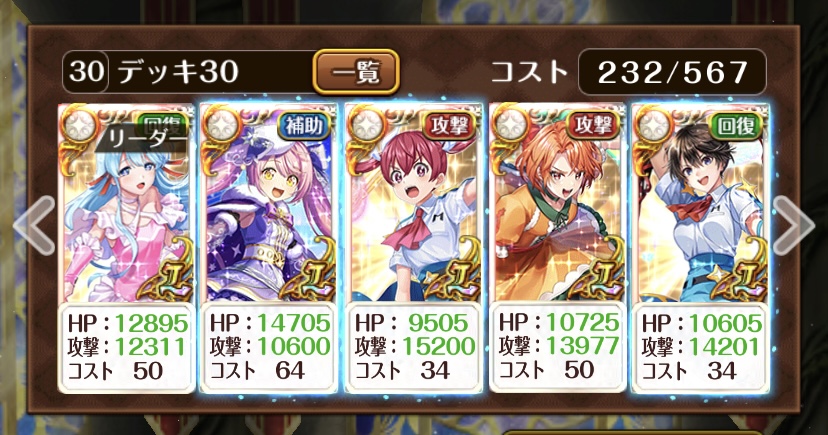Image resolution: width=828 pixels, height=435 pixels.
Task: Click rarity orb on pink-haired card
Action: tap(222, 126)
